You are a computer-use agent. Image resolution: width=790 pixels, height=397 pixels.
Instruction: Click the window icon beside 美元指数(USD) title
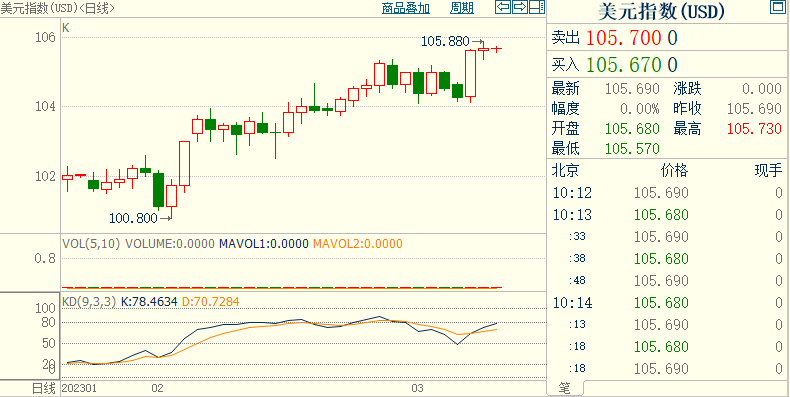click(x=776, y=7)
